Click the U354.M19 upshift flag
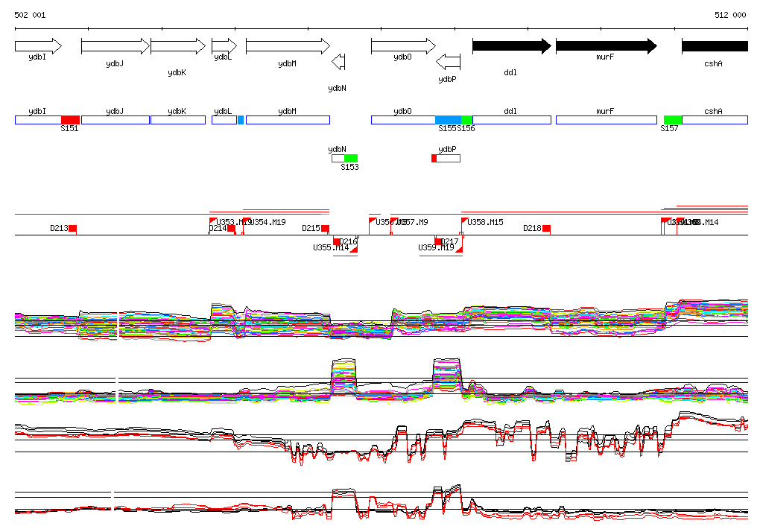This screenshot has height=532, width=763. [x=246, y=221]
